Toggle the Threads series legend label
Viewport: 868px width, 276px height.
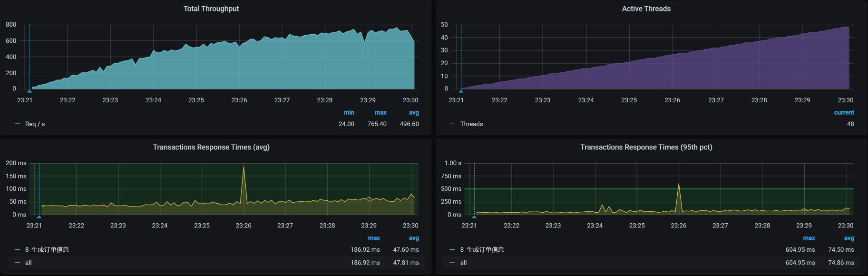coord(471,124)
